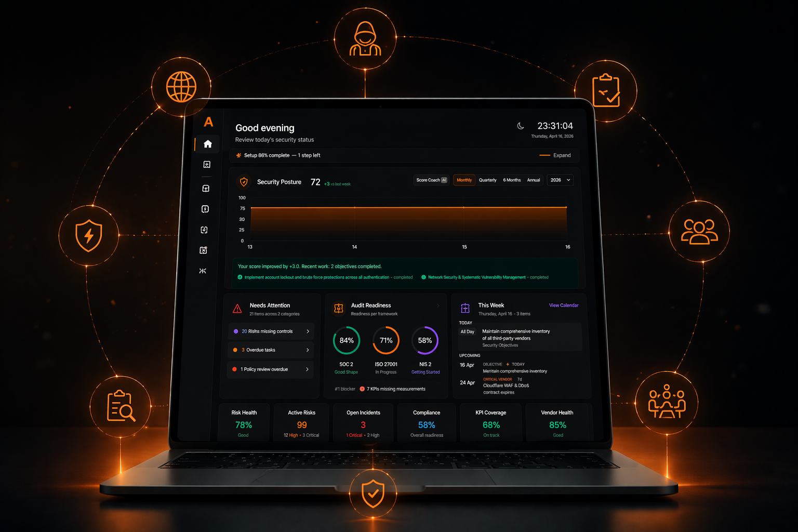Click the lowest sidebar icon with crossed arrows
The width and height of the screenshot is (798, 532).
(203, 271)
